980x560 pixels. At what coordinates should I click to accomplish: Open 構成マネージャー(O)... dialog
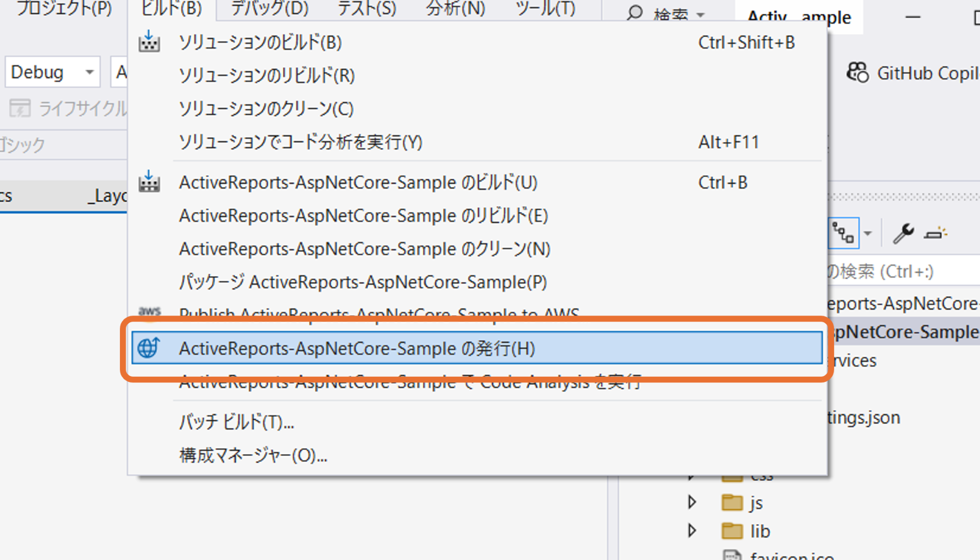[477, 455]
